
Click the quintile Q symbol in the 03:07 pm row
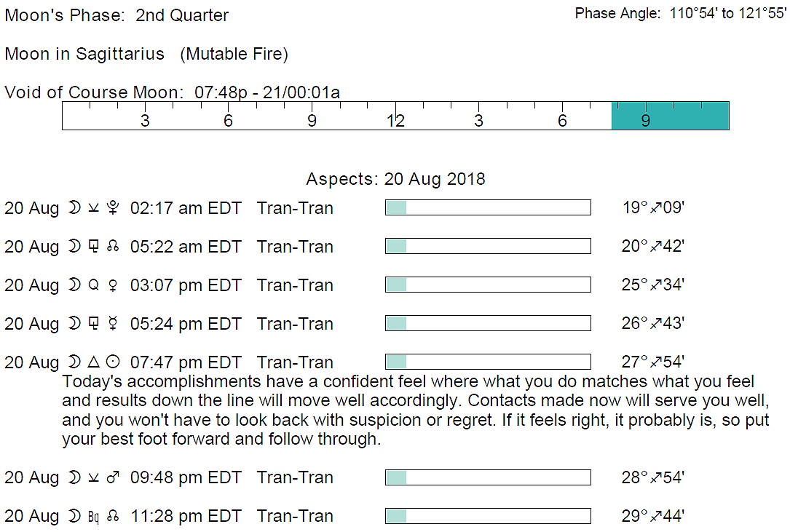pyautogui.click(x=92, y=286)
